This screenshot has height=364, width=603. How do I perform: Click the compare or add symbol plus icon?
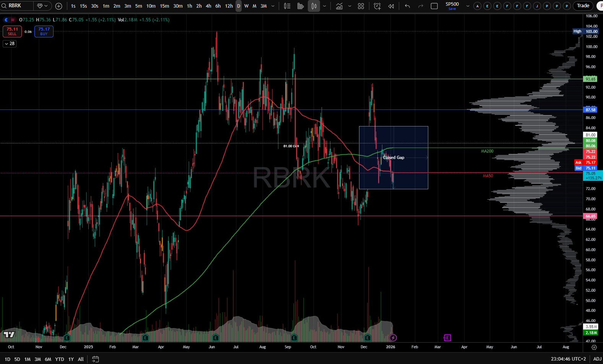[59, 6]
